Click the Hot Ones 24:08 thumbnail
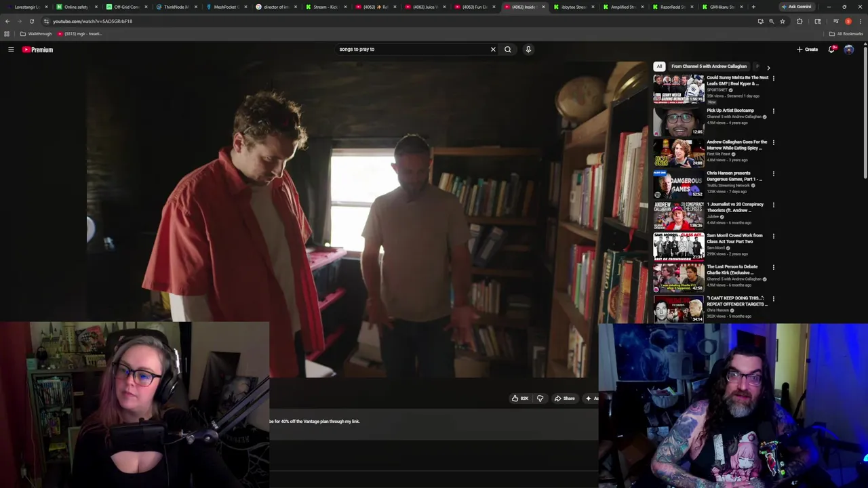868x488 pixels. 678,152
